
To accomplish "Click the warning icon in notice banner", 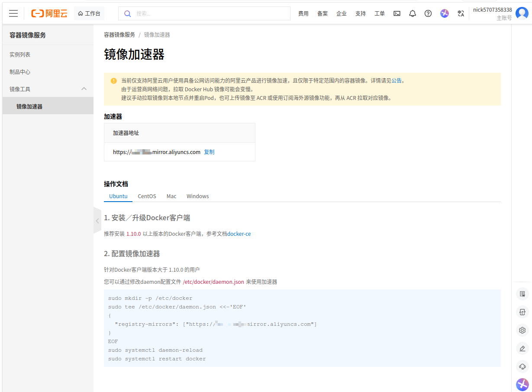I will click(x=114, y=80).
